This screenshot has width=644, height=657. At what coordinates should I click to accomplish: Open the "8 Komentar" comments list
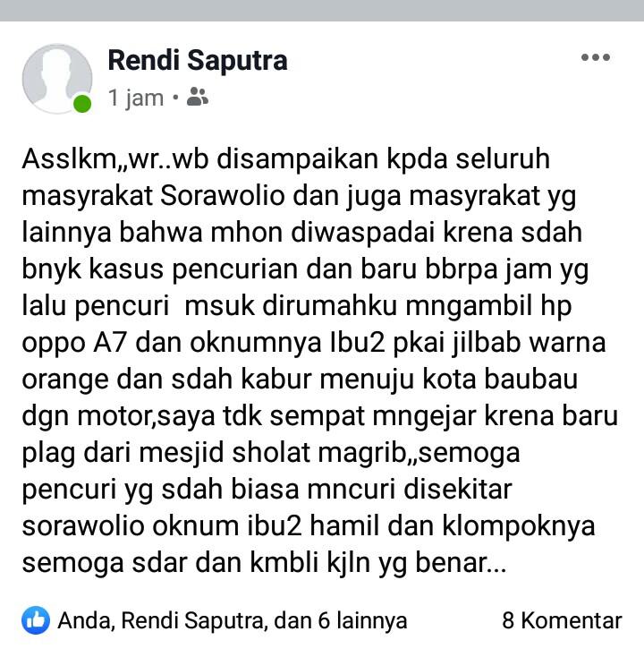coord(562,620)
